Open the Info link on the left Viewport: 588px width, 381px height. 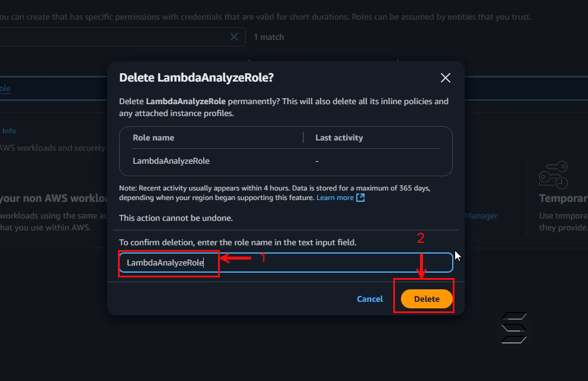[x=9, y=131]
